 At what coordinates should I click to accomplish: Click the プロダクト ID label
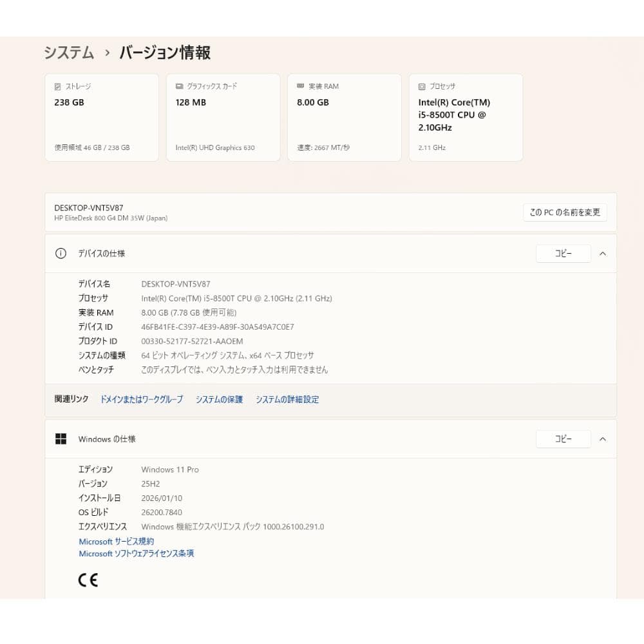[98, 341]
